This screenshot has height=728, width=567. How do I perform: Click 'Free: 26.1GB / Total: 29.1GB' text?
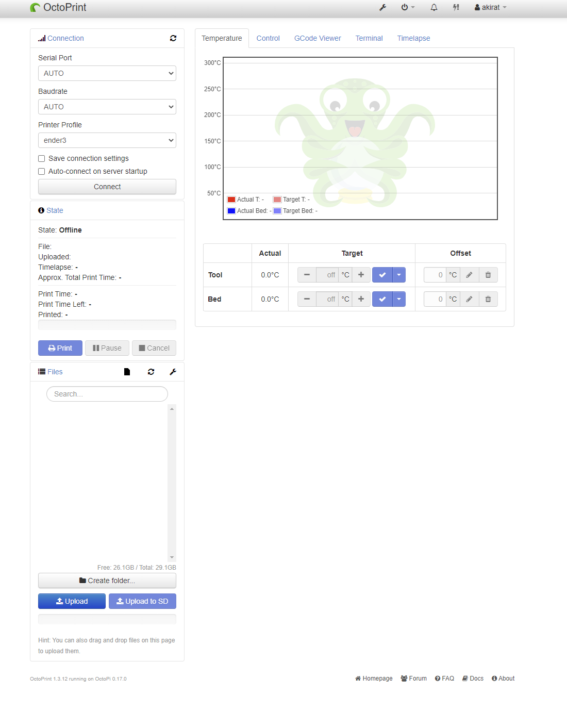137,568
